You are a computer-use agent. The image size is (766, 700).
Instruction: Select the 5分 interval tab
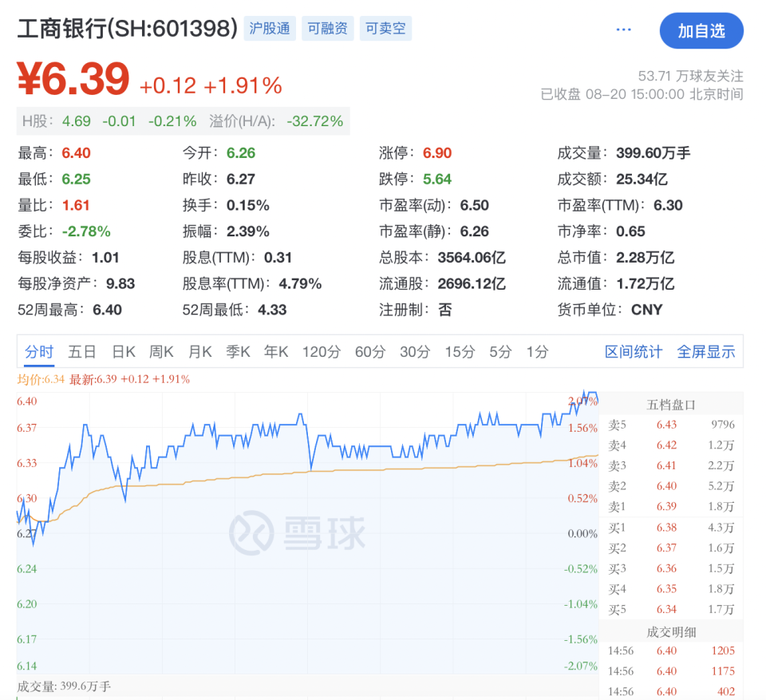pyautogui.click(x=501, y=351)
